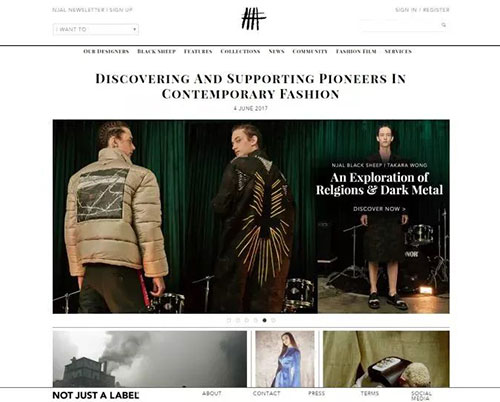The image size is (500, 402).
Task: Sign up for NJAL newsletter
Action: 92,10
